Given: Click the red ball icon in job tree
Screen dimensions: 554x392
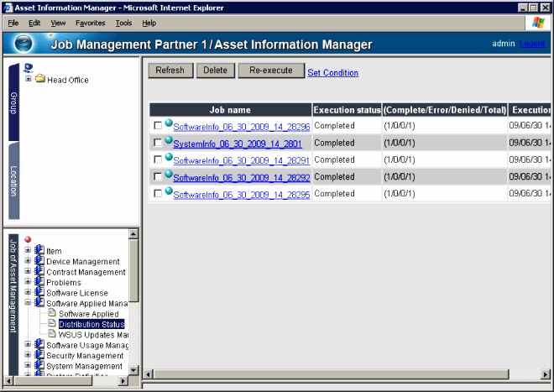Looking at the screenshot, I should [28, 240].
